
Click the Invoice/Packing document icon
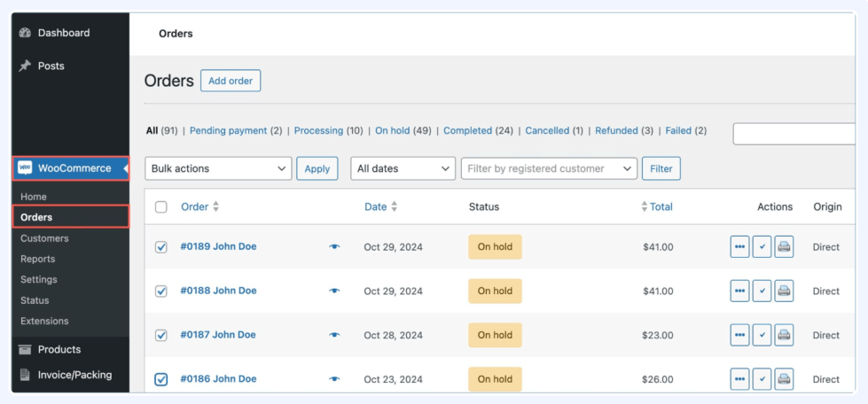[x=25, y=375]
